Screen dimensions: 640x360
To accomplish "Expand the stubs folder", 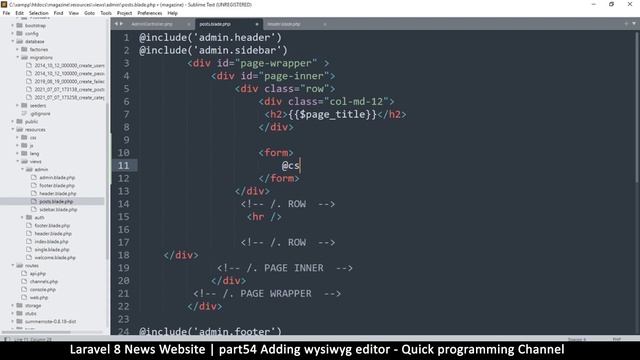I will (x=13, y=313).
